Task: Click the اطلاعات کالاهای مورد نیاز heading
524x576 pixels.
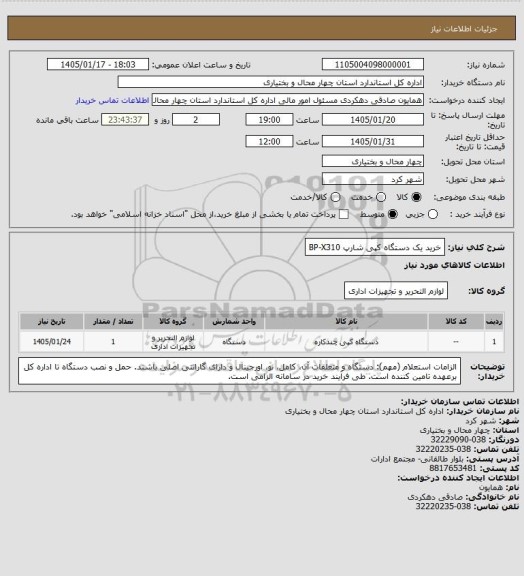Action: (x=454, y=265)
